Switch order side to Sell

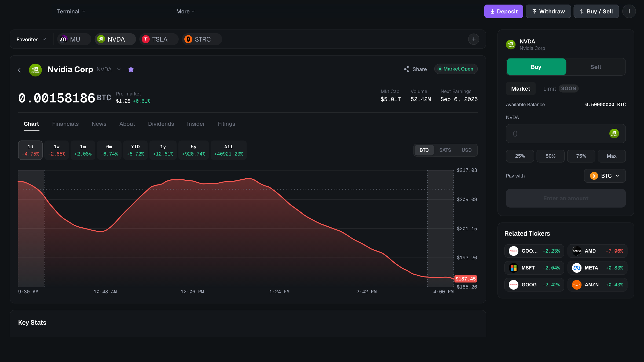tap(596, 67)
